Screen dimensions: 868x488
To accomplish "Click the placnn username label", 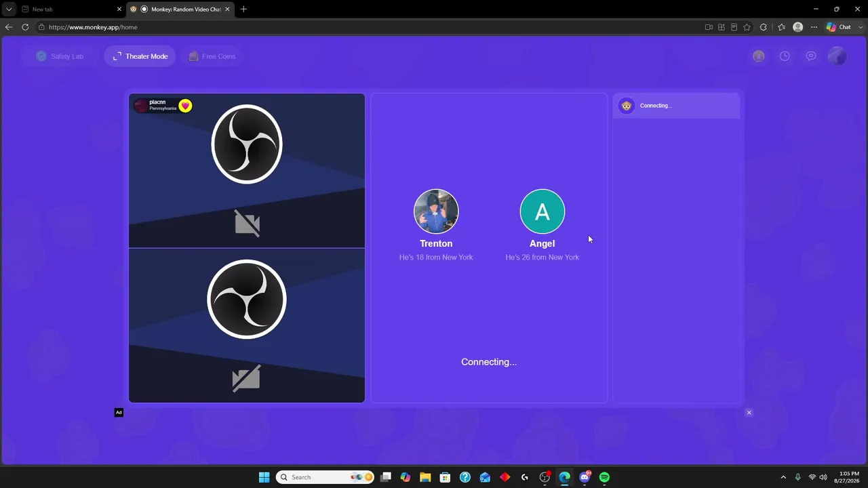I will (x=157, y=102).
